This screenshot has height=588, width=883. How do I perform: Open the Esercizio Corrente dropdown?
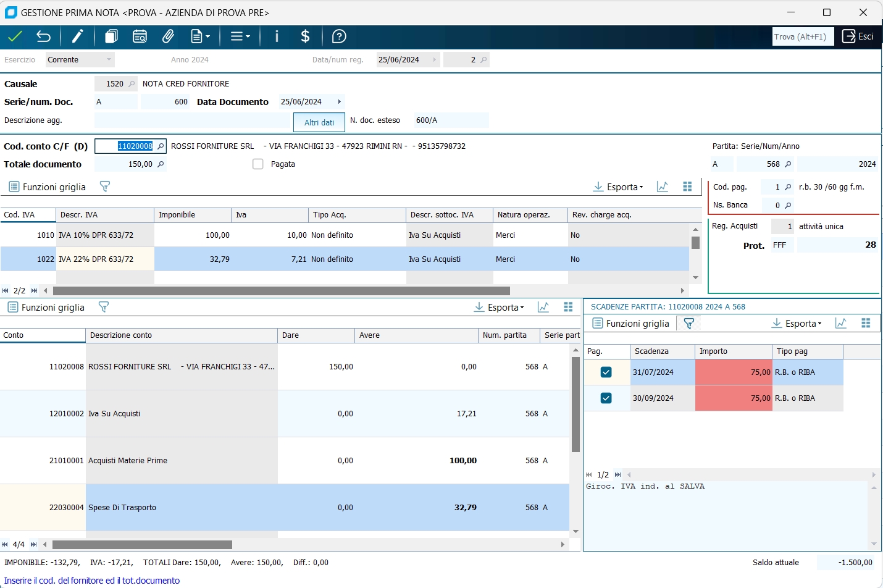(109, 60)
